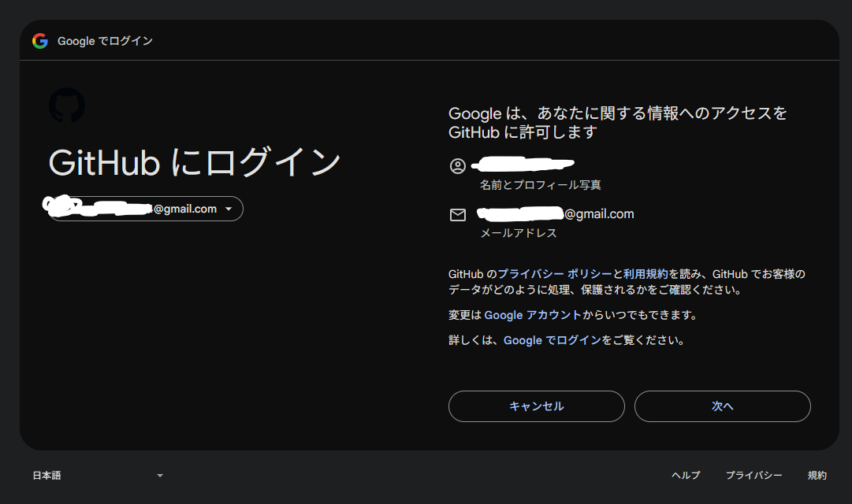The image size is (852, 504).
Task: Click the email envelope icon
Action: pos(457,213)
